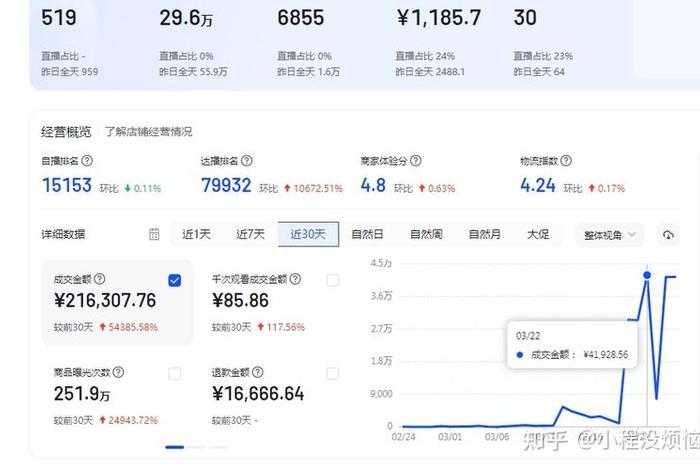Expand the 整体视角 dropdown
The width and height of the screenshot is (700, 470).
point(609,235)
